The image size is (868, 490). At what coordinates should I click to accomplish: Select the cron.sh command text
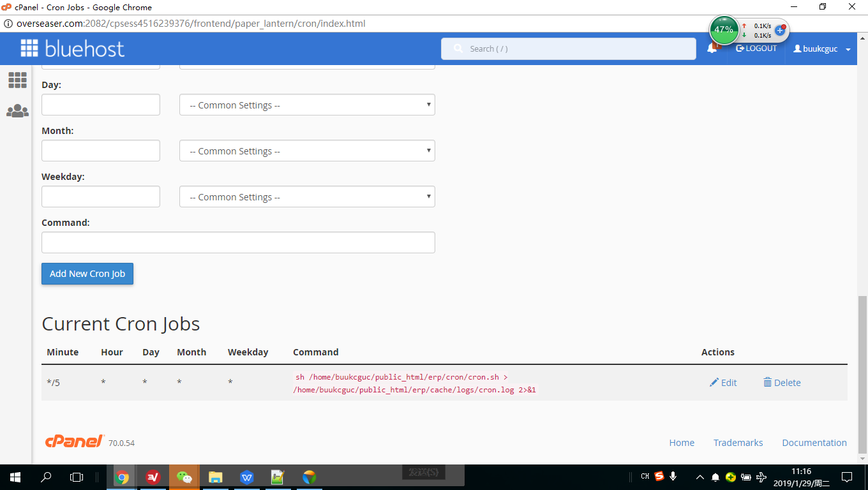(415, 383)
